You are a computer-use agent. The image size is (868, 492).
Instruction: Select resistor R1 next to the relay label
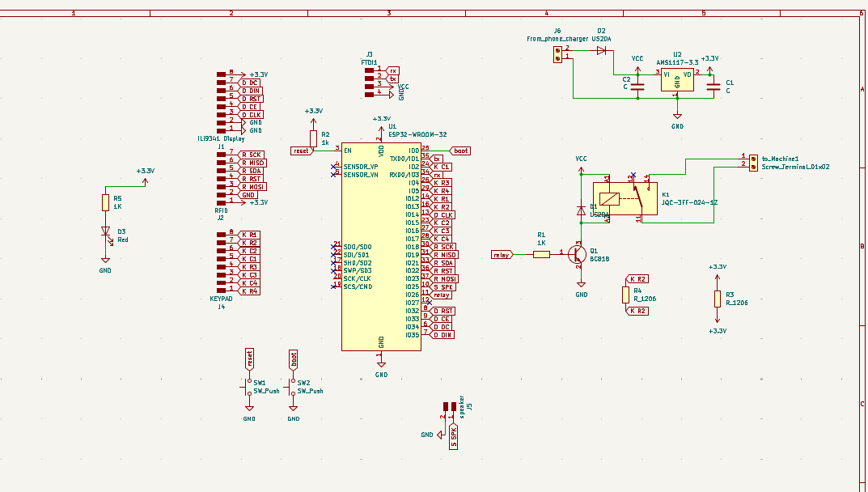(x=541, y=254)
